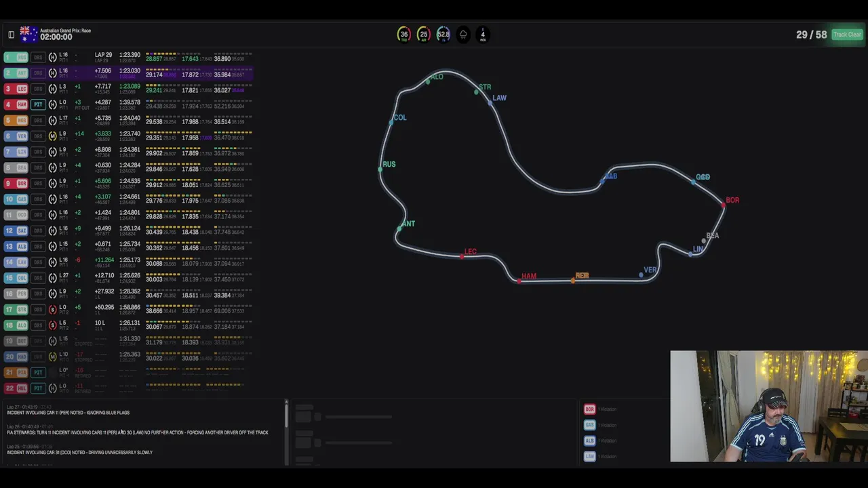Click the soft tyre icon in ALO's row
The width and height of the screenshot is (868, 488).
coord(53,325)
